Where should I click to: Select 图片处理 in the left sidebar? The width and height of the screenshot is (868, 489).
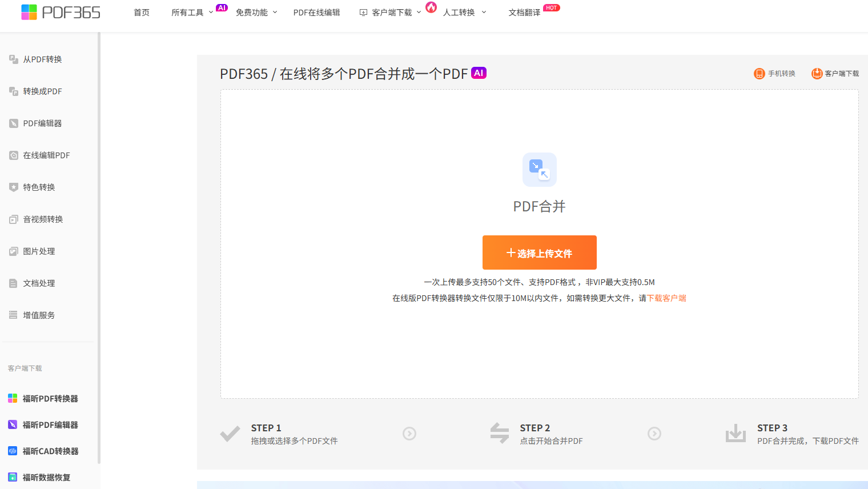click(x=39, y=251)
